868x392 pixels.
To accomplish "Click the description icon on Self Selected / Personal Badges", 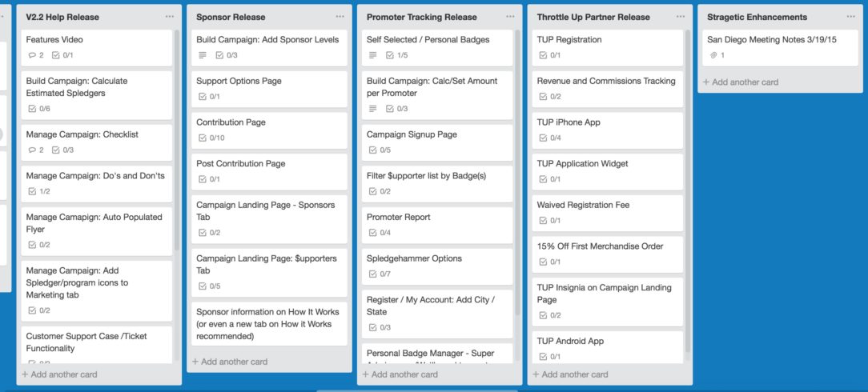I will point(372,55).
